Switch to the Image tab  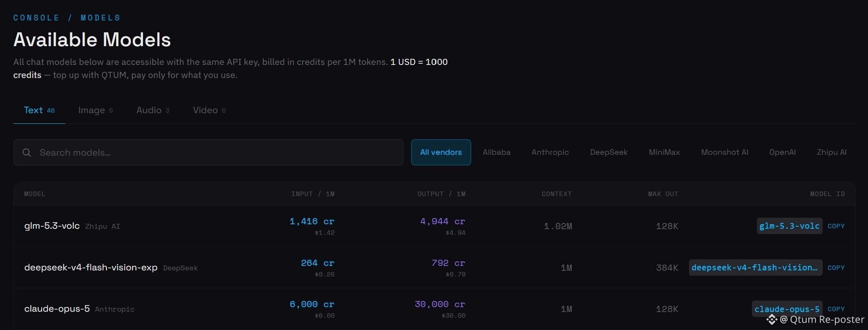coord(96,110)
